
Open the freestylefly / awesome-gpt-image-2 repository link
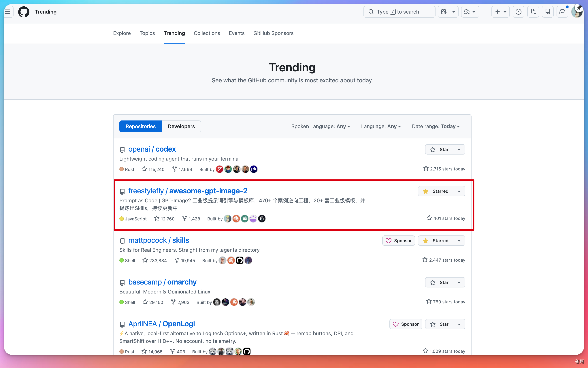(x=188, y=191)
